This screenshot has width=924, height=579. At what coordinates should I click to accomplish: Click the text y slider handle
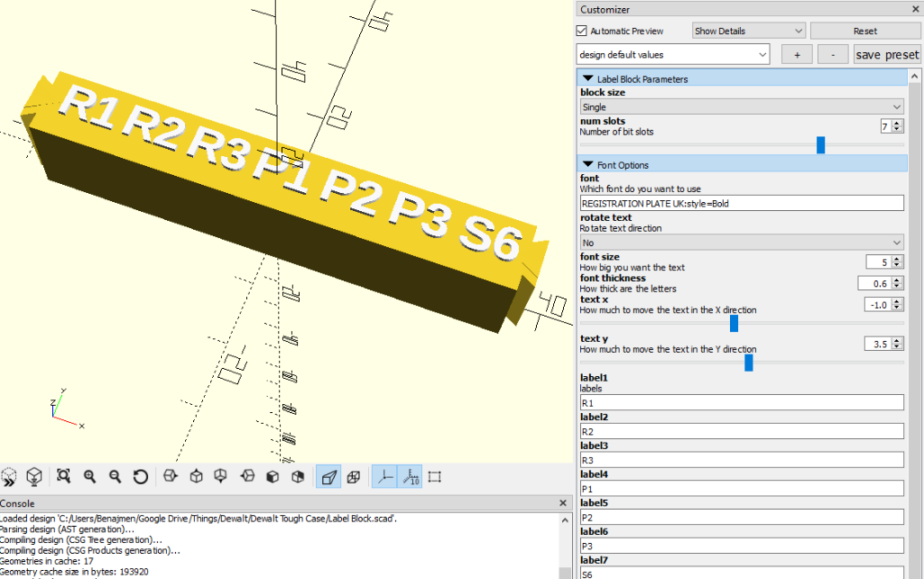point(748,363)
